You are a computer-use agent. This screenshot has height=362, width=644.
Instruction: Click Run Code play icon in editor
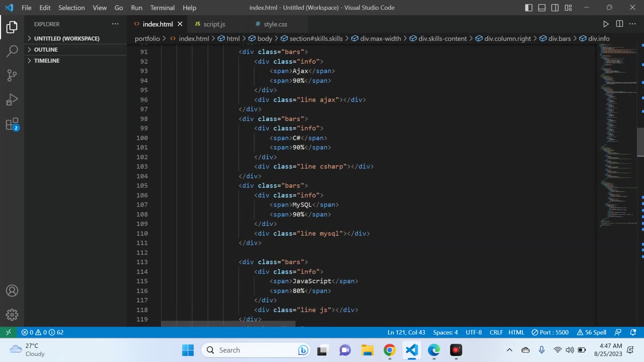pos(606,24)
